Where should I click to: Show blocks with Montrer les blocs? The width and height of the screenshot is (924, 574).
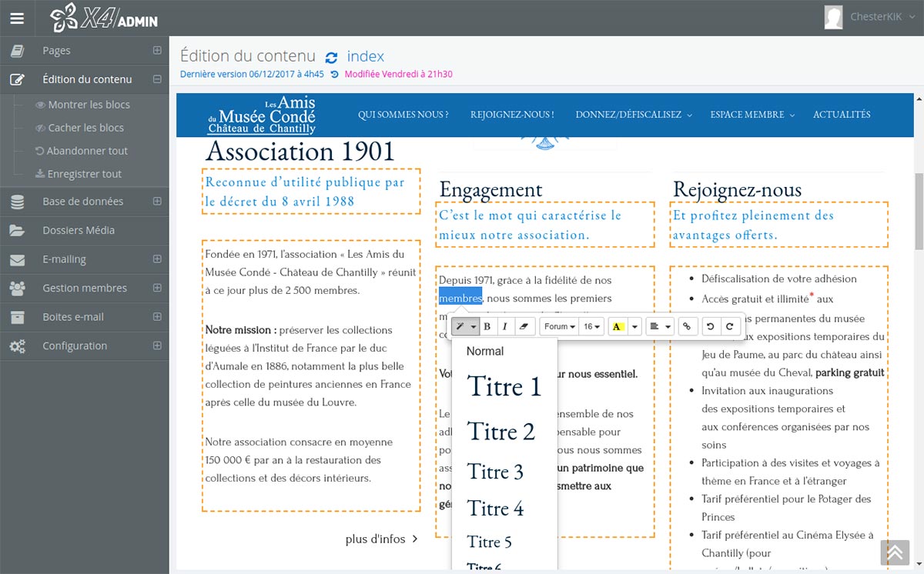[89, 105]
